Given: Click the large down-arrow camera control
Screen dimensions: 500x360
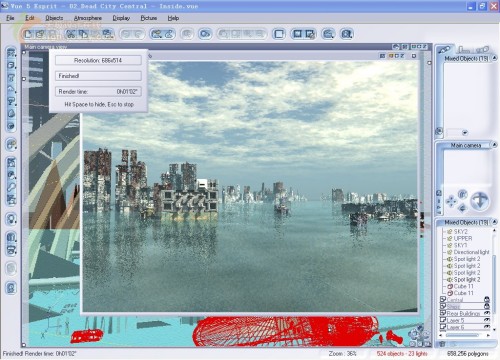Looking at the screenshot, I should [480, 201].
